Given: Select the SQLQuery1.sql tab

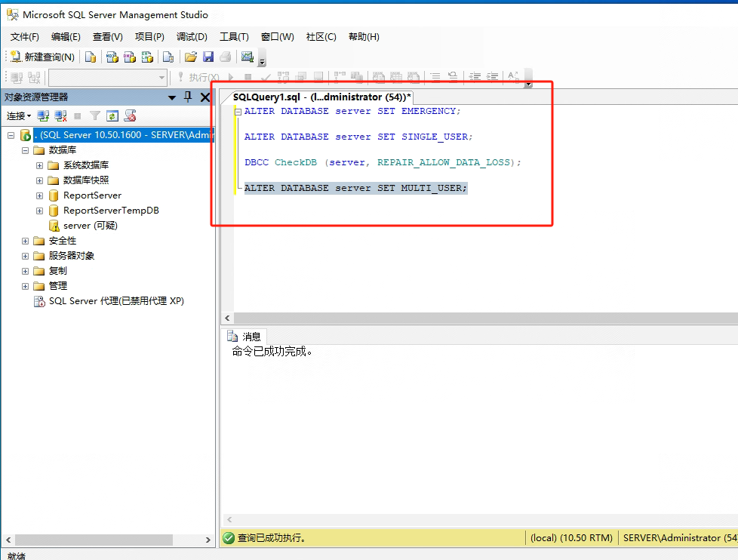Looking at the screenshot, I should coord(322,97).
